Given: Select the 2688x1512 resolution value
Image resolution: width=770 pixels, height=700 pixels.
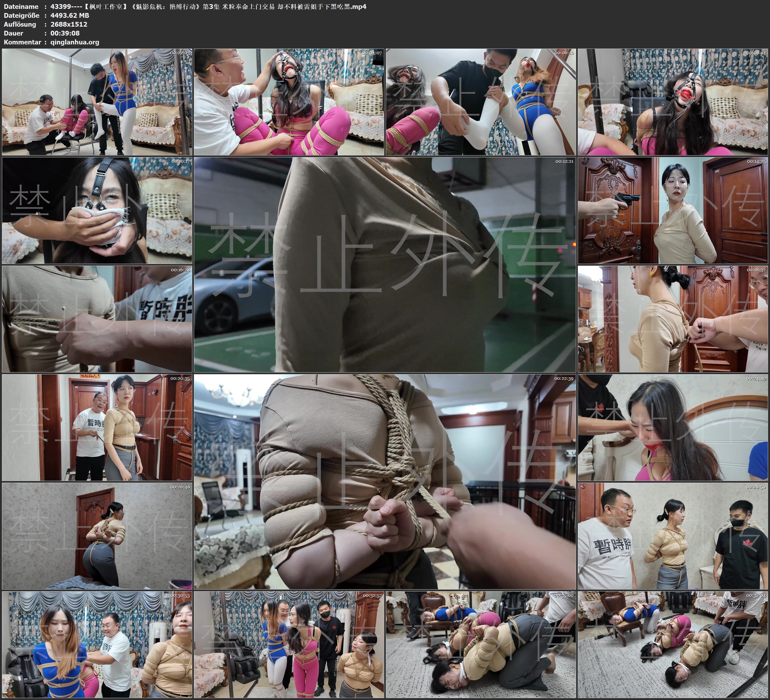Looking at the screenshot, I should tap(69, 24).
